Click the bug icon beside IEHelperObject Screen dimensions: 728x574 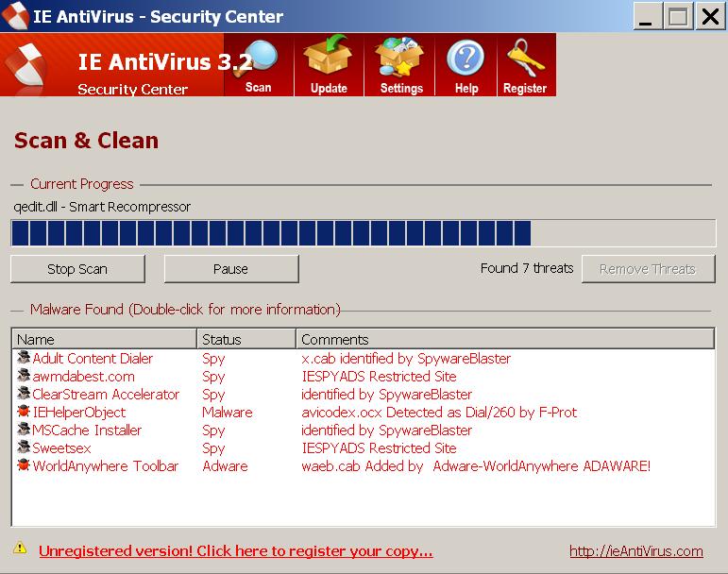pyautogui.click(x=24, y=412)
